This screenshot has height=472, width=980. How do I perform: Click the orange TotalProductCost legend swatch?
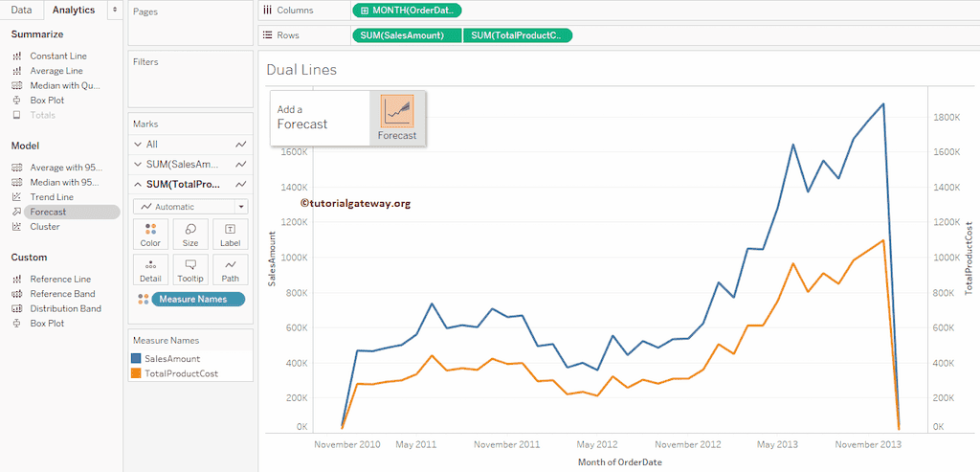[137, 373]
